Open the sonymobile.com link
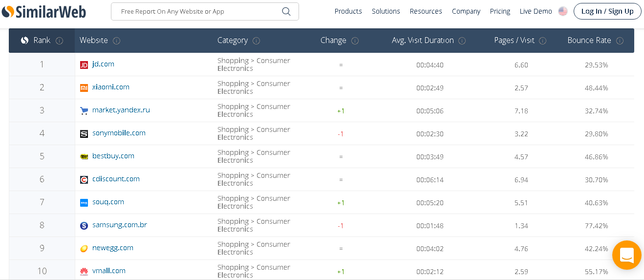Viewport: 644px width, 280px height. 119,133
